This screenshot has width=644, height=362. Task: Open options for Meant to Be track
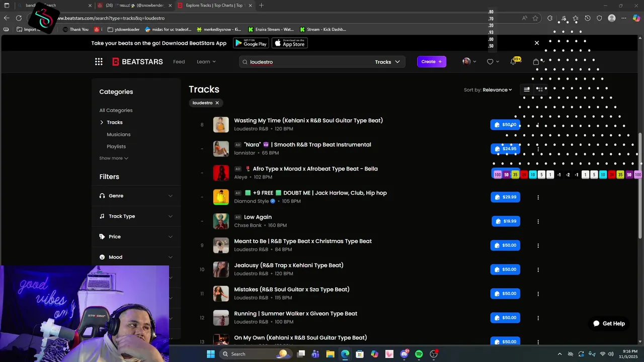pos(538,245)
